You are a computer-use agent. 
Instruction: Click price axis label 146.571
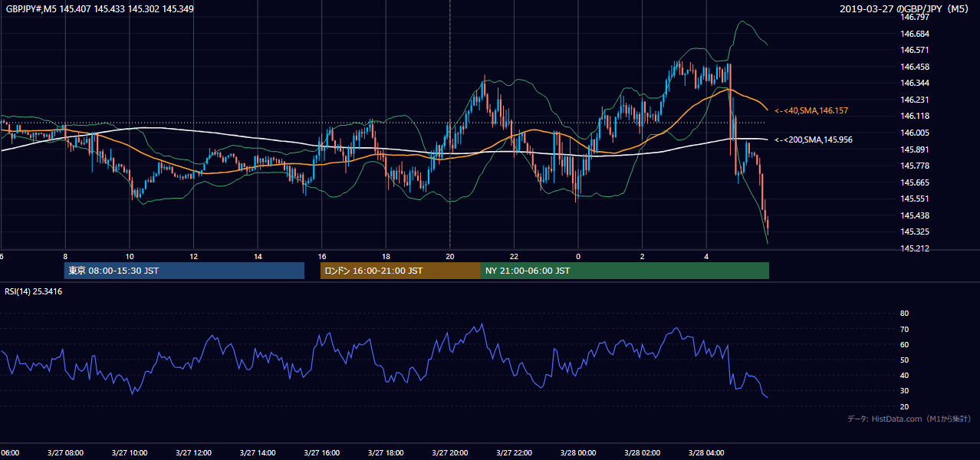click(x=915, y=50)
